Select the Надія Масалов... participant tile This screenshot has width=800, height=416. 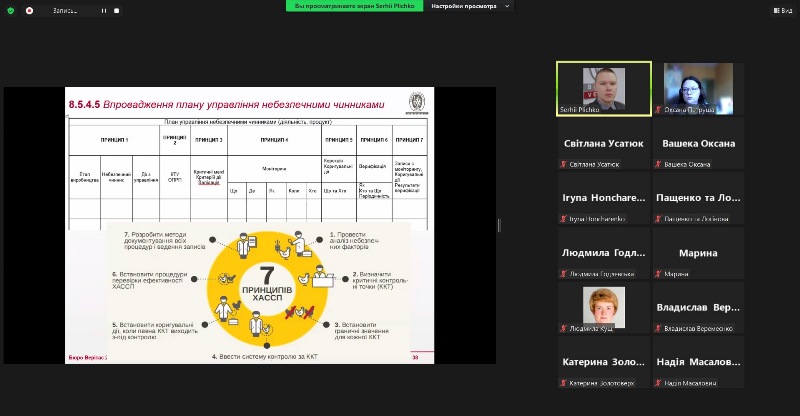(698, 362)
